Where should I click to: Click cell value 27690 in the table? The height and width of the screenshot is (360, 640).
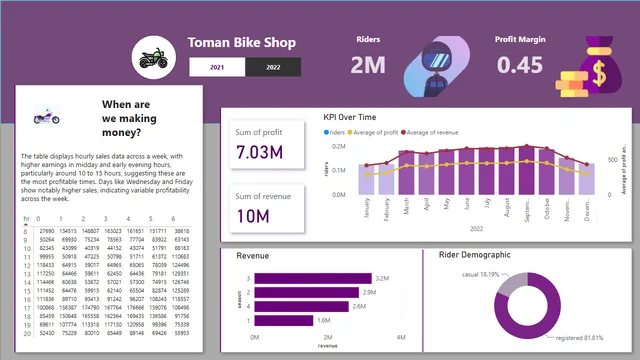click(47, 231)
